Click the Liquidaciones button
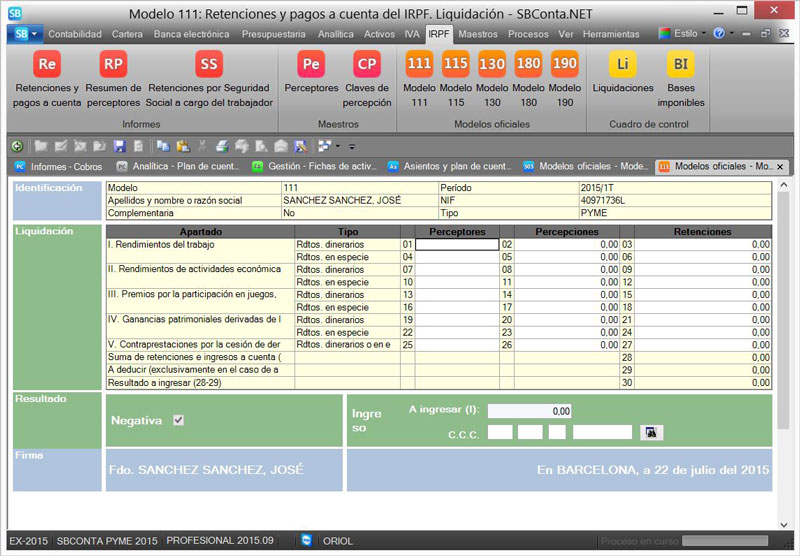The height and width of the screenshot is (556, 800). coord(622,65)
